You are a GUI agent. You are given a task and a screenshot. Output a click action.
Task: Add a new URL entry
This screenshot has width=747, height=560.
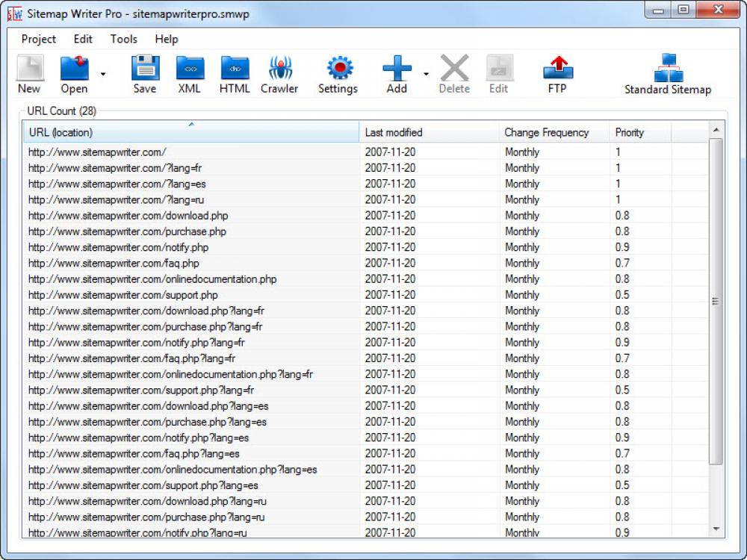(396, 72)
